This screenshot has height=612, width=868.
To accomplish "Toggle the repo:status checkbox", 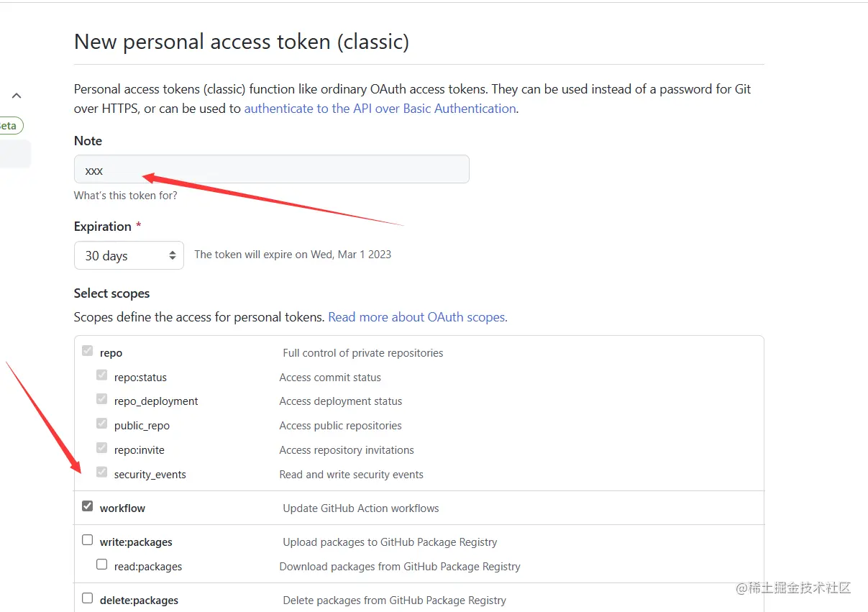I will 102,375.
